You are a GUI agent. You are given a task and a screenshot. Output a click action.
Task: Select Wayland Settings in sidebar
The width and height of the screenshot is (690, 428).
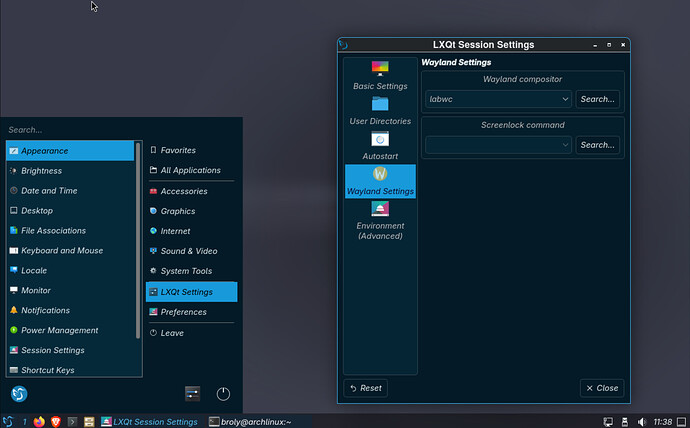click(380, 181)
